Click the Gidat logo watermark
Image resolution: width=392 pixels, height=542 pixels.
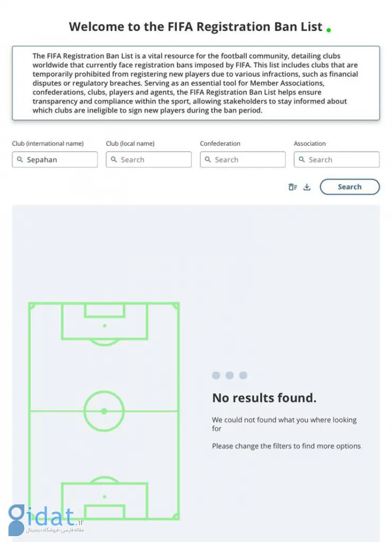coord(46,520)
